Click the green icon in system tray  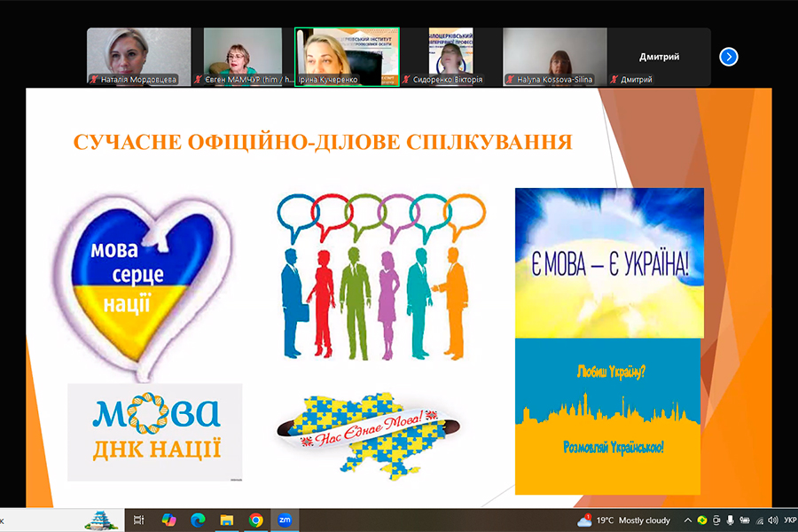702,520
